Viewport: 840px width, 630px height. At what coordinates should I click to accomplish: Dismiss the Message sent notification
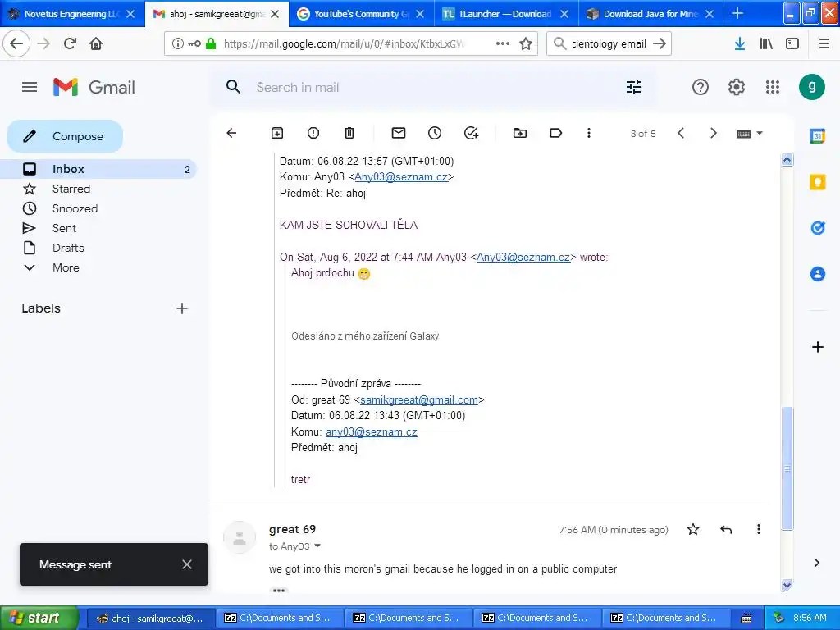[186, 564]
